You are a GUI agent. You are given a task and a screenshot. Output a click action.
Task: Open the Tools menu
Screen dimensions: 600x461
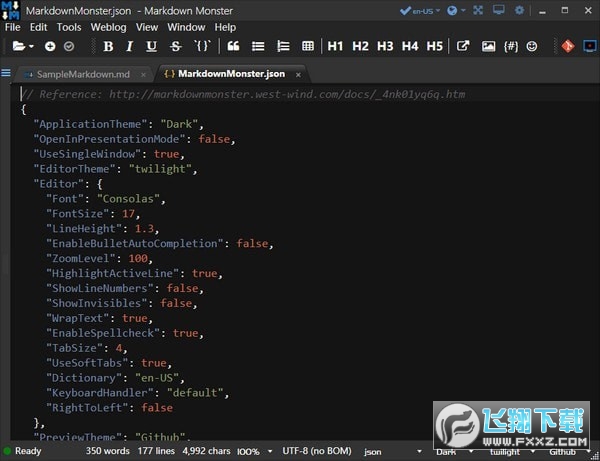pos(69,27)
